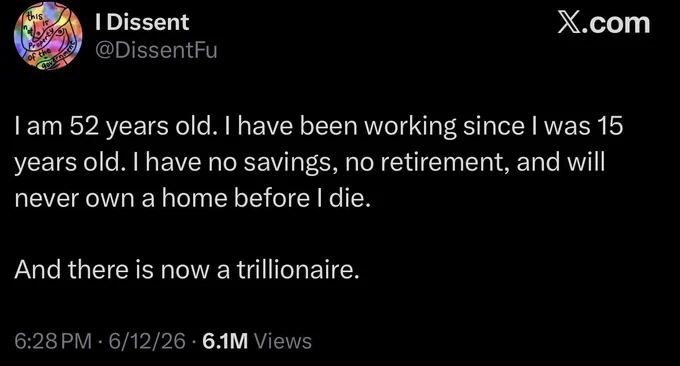This screenshot has height=366, width=680.
Task: Click the line "never own a home before I die."
Action: (193, 198)
